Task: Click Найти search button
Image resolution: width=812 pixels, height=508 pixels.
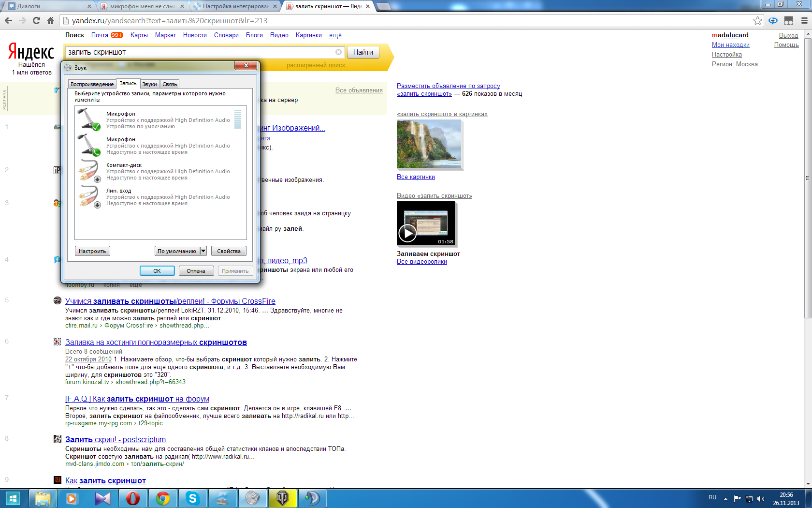Action: point(363,52)
